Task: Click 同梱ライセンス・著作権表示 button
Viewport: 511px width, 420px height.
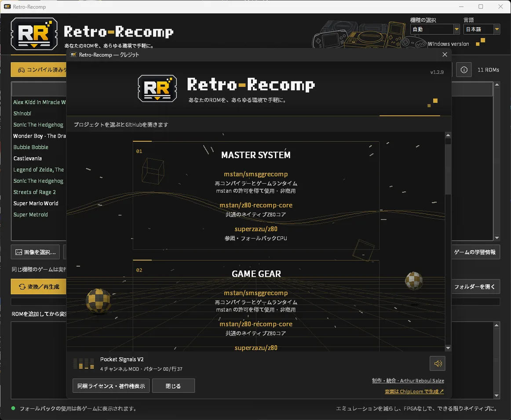Action: (111, 386)
